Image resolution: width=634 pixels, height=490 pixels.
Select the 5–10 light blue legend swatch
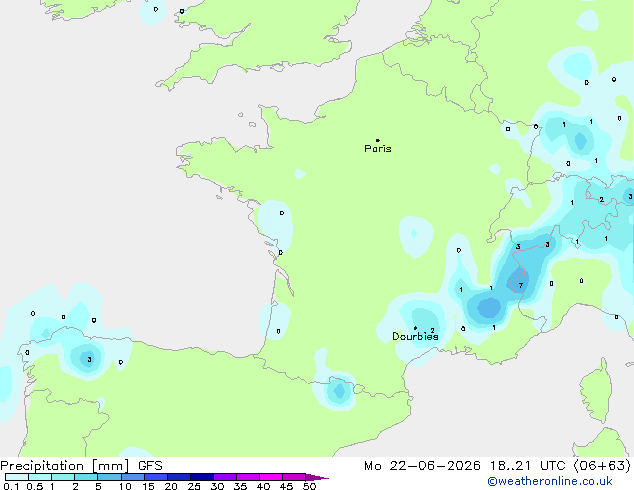click(x=110, y=477)
